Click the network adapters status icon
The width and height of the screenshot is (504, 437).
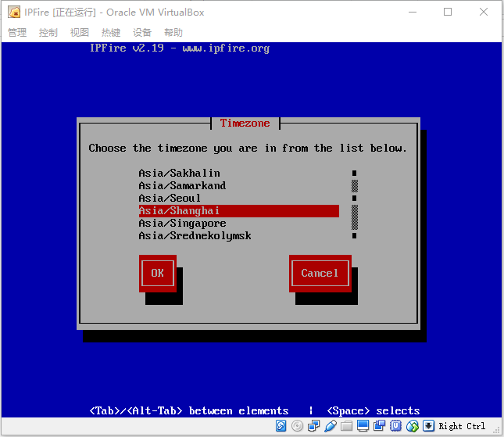tap(313, 426)
